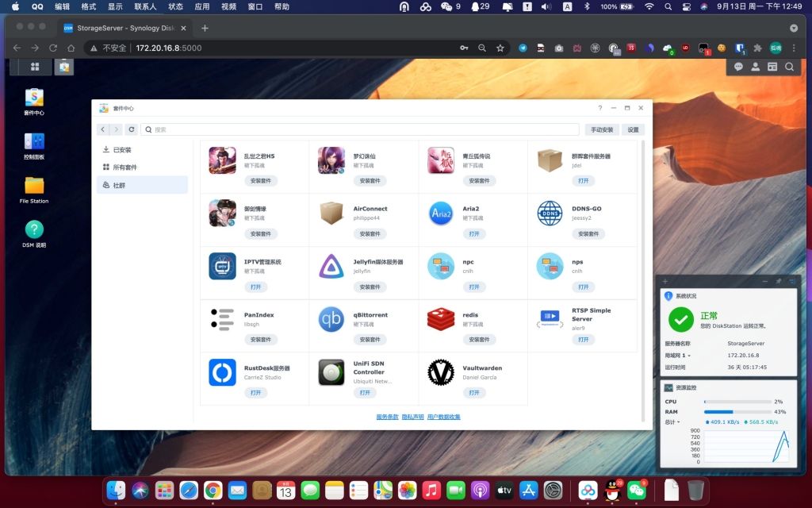Open the File Station desktop icon
This screenshot has width=812, height=508.
34,185
